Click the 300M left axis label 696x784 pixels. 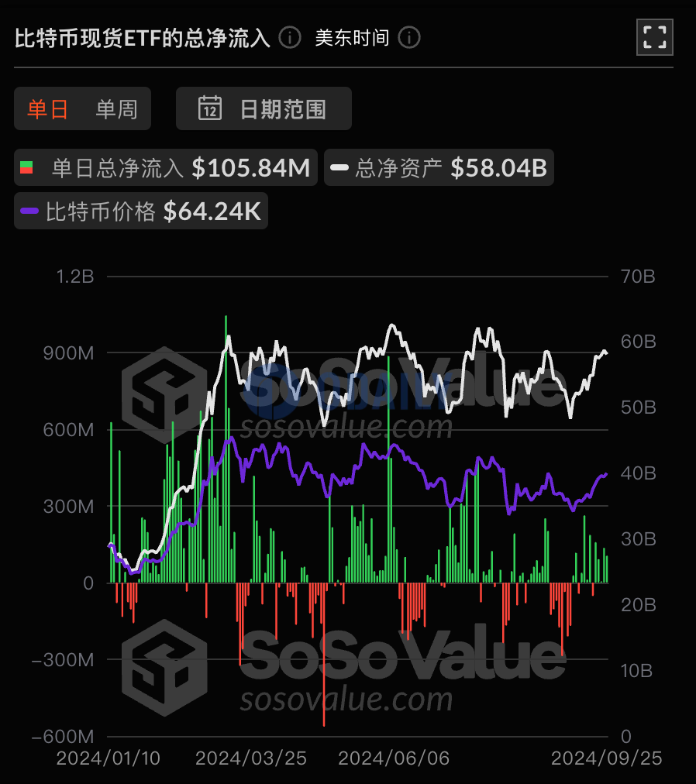[x=68, y=507]
